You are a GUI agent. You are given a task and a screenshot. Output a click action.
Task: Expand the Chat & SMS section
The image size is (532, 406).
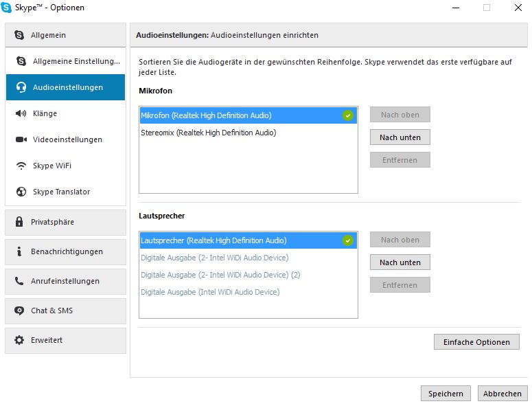[65, 311]
